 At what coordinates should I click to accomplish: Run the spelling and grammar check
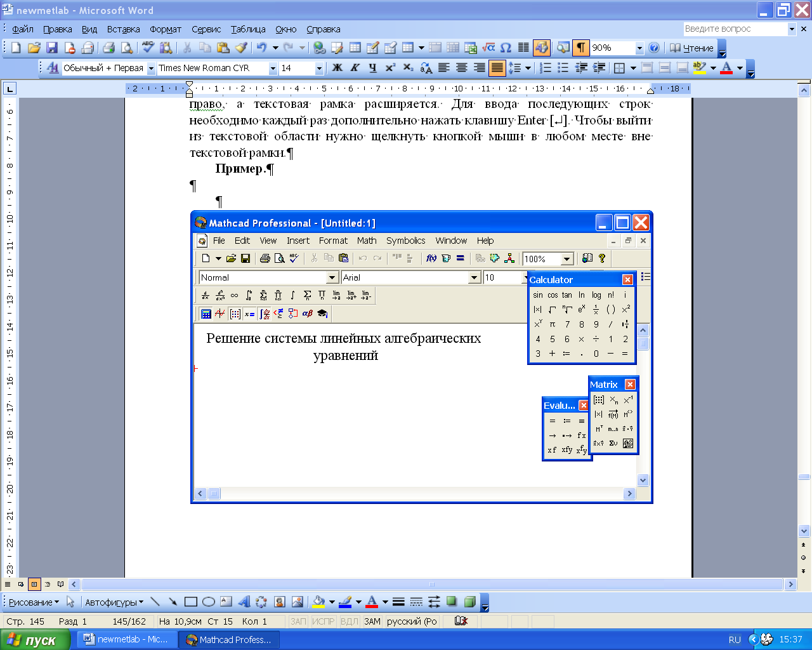[148, 48]
